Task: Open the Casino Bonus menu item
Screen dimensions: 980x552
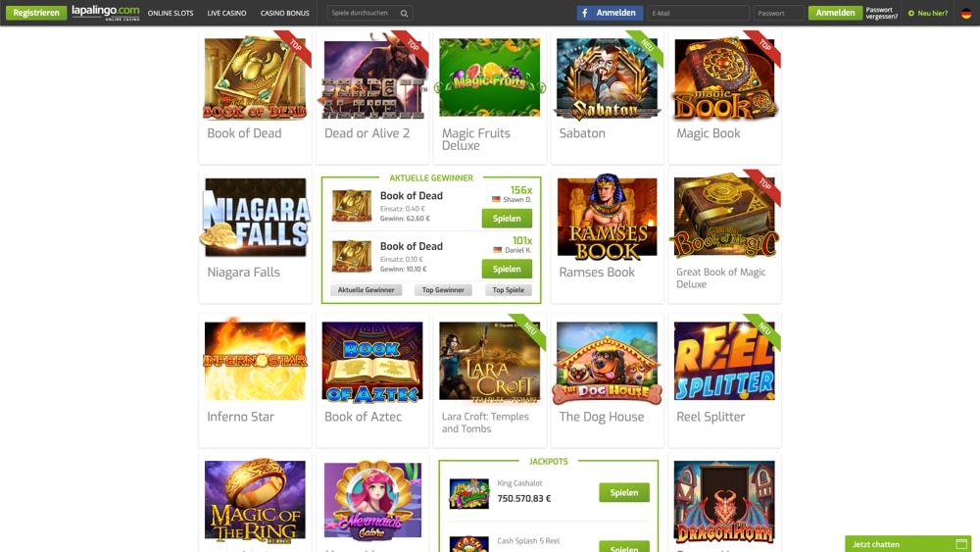Action: tap(285, 13)
